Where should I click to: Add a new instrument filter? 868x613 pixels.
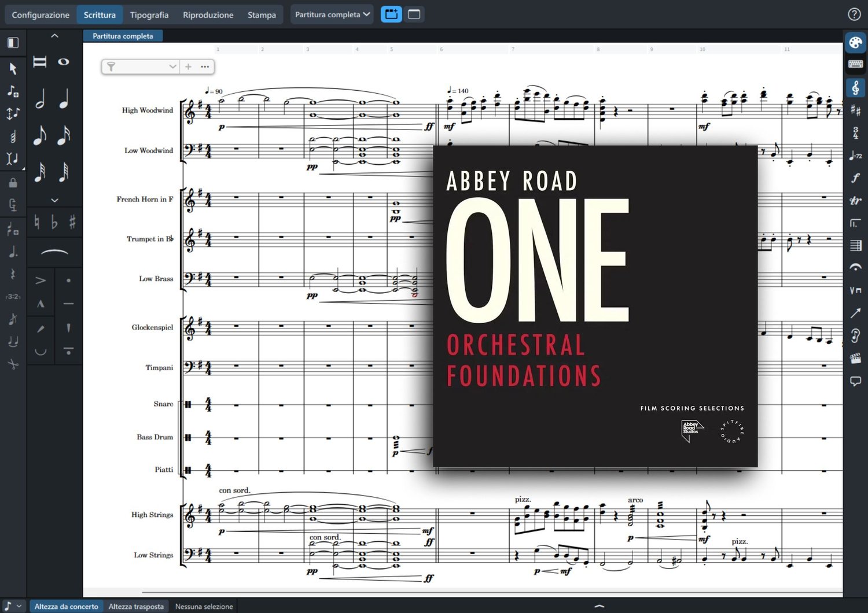click(x=188, y=67)
